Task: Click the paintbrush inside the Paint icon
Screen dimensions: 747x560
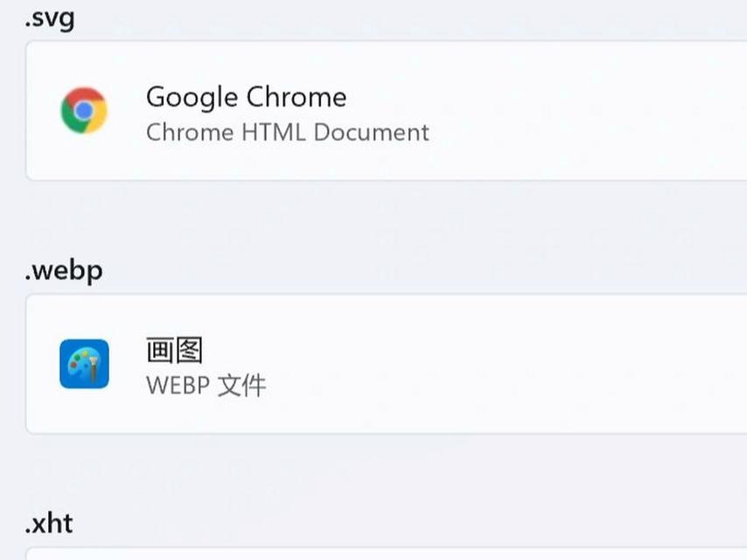Action: (94, 369)
